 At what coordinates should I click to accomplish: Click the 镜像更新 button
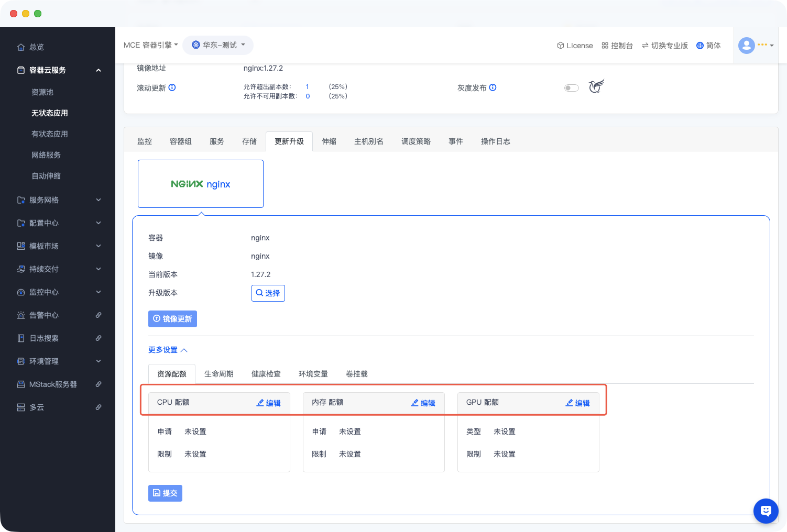(172, 319)
